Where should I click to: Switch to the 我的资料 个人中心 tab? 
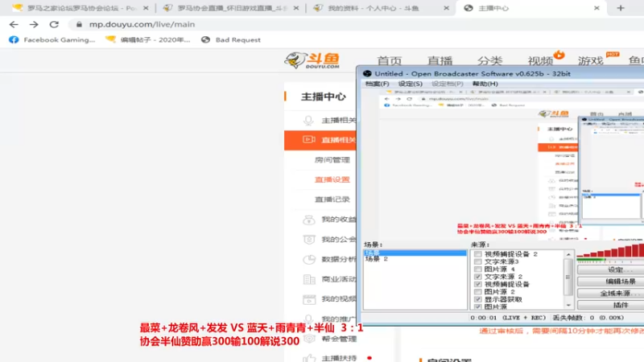click(381, 8)
